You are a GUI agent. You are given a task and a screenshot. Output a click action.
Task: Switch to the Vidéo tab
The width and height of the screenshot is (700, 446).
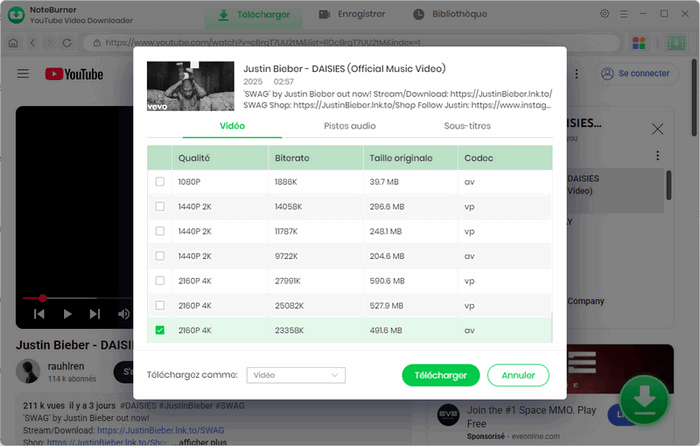point(232,126)
